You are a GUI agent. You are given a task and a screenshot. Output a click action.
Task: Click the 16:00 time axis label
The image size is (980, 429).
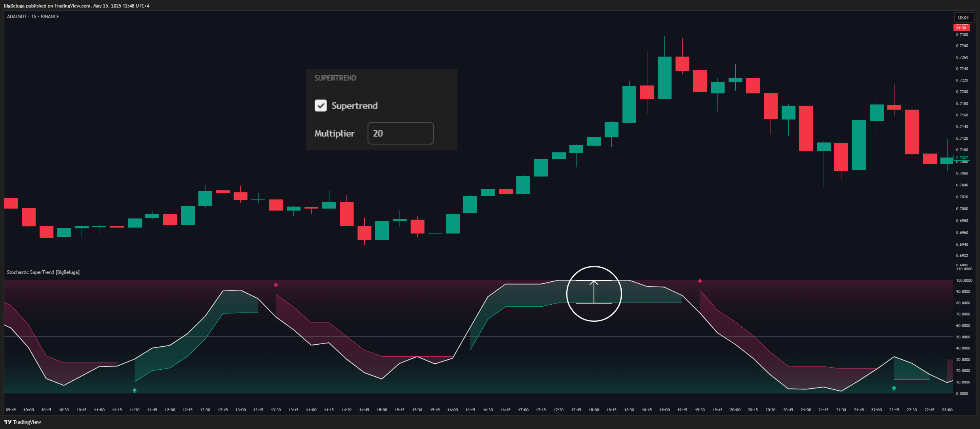453,410
